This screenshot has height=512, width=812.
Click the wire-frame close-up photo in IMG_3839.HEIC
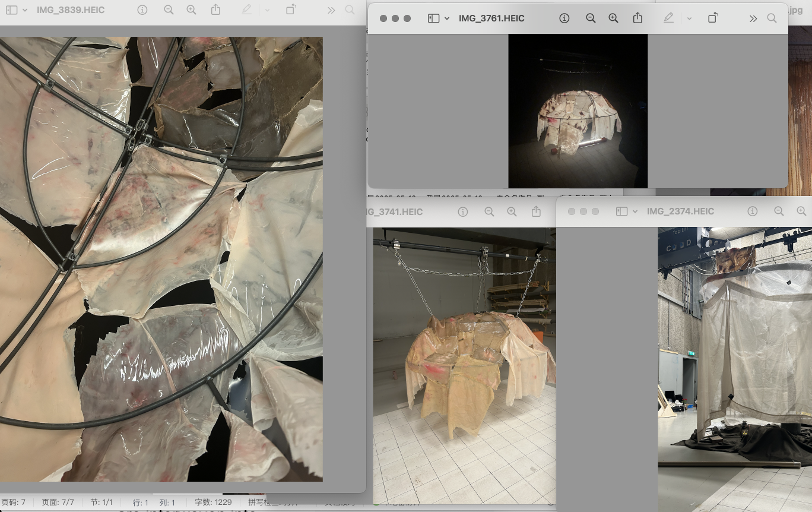click(161, 259)
